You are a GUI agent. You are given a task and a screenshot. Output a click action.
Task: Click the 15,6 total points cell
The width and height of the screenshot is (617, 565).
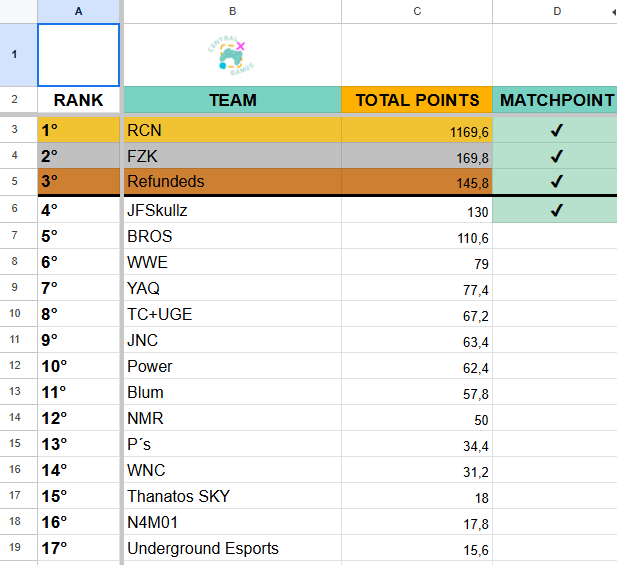coord(417,547)
